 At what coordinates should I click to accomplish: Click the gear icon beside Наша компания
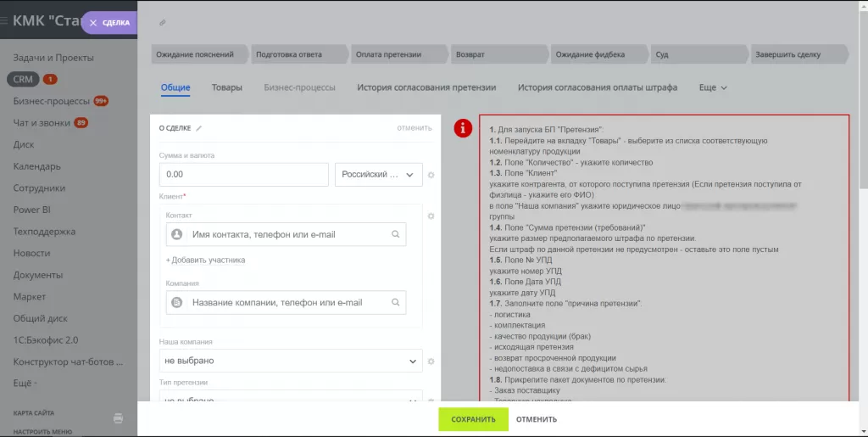(431, 361)
